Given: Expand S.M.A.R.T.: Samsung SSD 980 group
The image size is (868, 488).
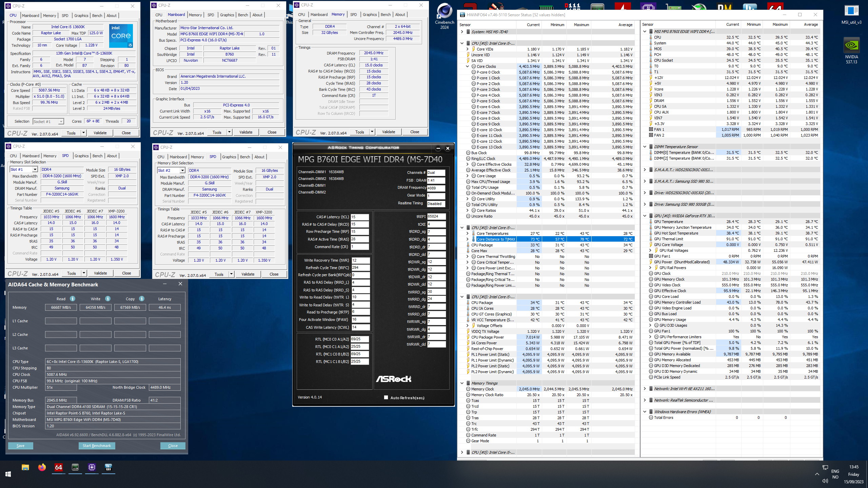Looking at the screenshot, I should tap(645, 181).
